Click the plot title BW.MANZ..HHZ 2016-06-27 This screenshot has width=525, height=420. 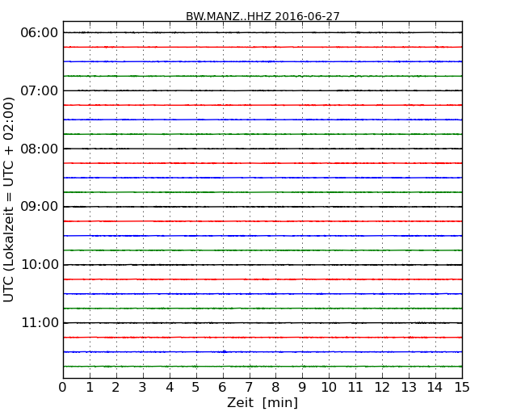pyautogui.click(x=262, y=16)
